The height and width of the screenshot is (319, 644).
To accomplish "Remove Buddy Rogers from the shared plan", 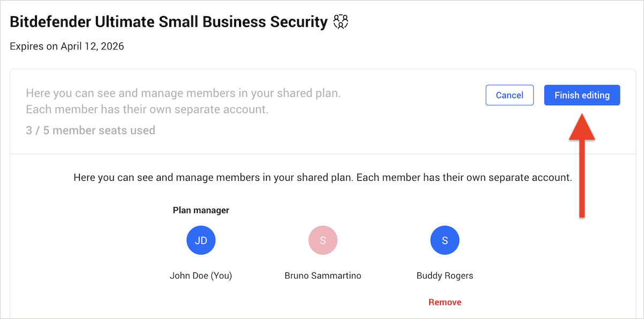I will click(x=445, y=302).
